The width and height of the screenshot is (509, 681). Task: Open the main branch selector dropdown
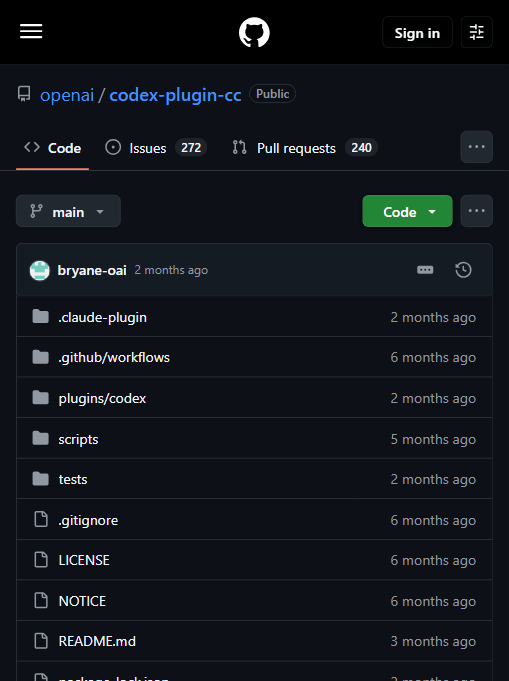click(x=68, y=212)
